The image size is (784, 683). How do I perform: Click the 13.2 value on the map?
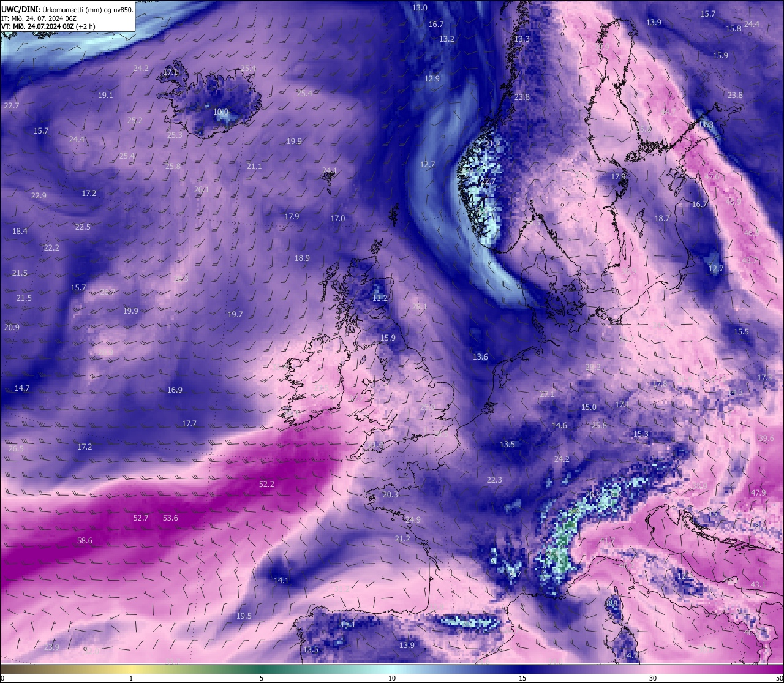(447, 39)
